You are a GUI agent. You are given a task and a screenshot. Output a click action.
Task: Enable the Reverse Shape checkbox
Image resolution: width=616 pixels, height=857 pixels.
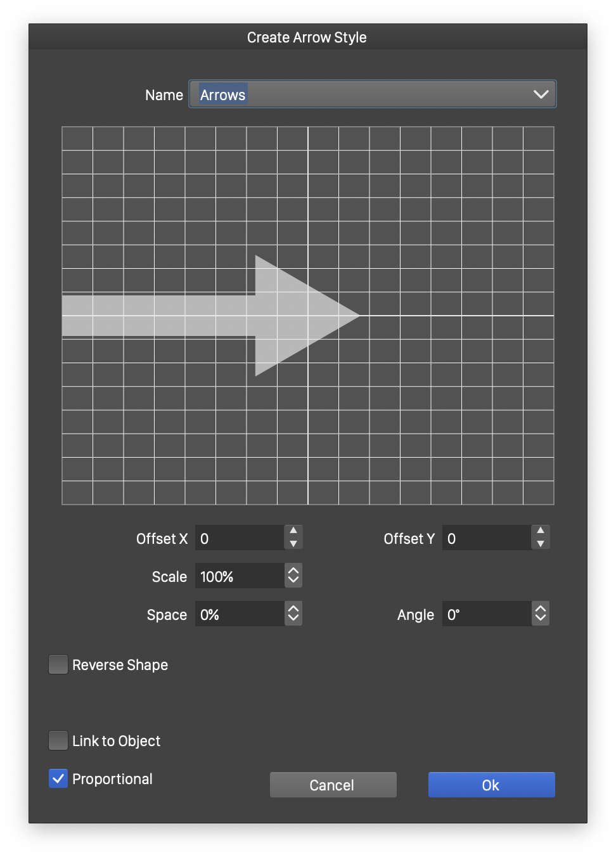pyautogui.click(x=58, y=664)
